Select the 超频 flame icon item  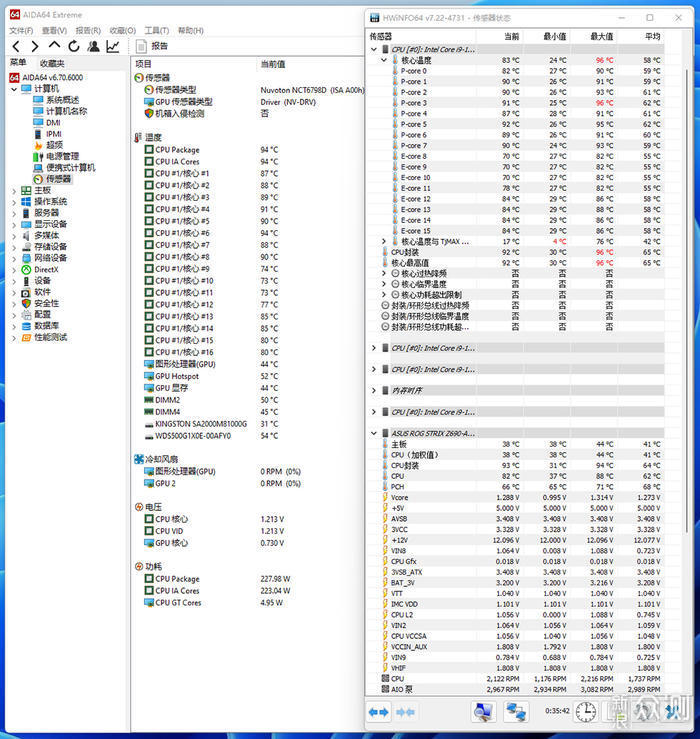click(x=38, y=145)
